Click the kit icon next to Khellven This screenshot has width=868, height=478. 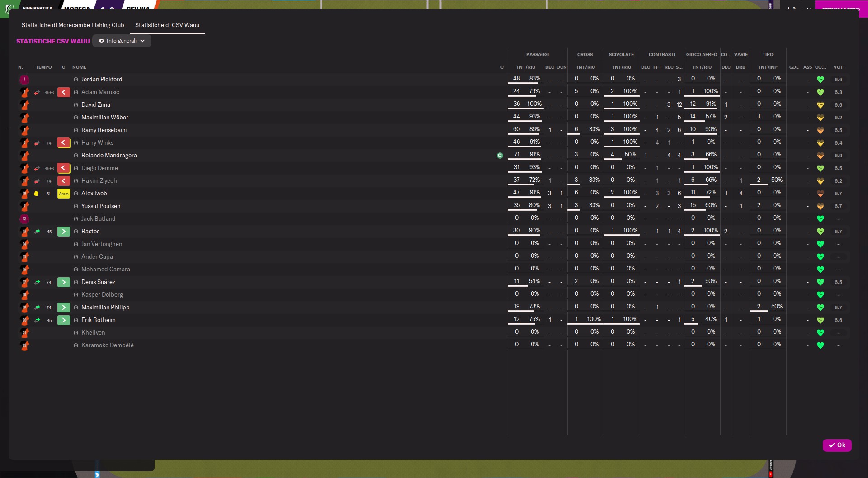coord(24,333)
